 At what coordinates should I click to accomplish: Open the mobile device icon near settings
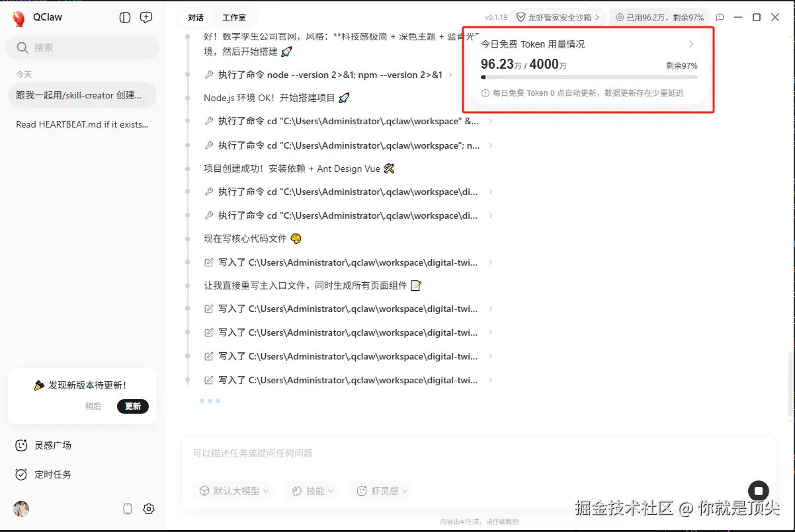tap(126, 508)
